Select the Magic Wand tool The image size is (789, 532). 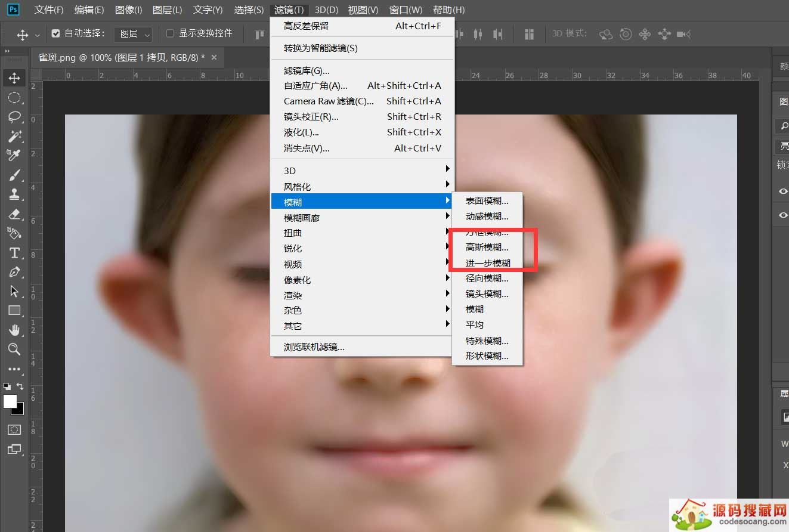coord(14,136)
